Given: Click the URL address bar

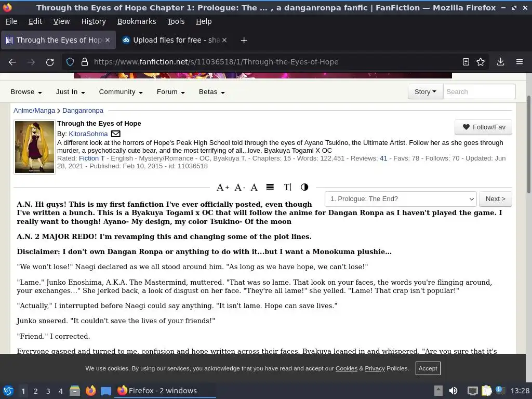Looking at the screenshot, I should click(275, 62).
